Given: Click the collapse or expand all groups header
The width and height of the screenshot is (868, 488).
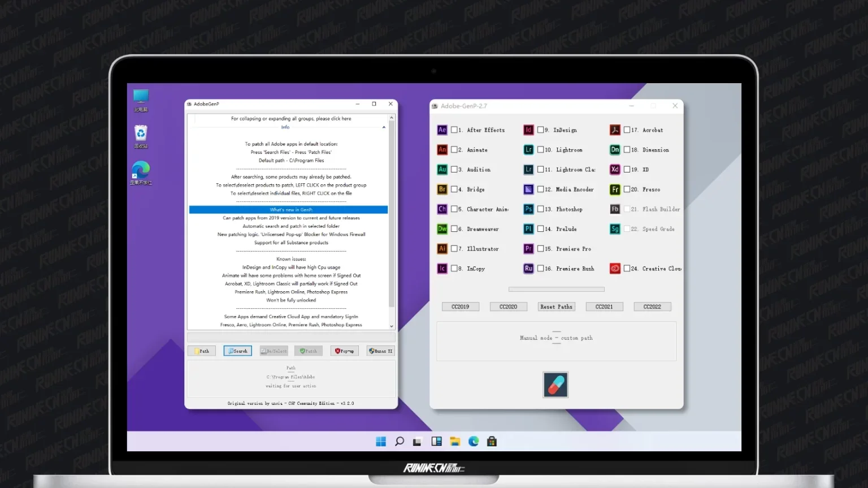Looking at the screenshot, I should pos(291,119).
